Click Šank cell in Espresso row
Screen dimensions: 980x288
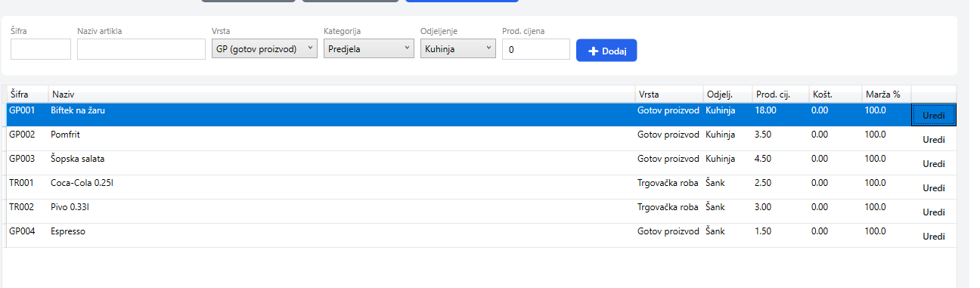click(x=715, y=231)
